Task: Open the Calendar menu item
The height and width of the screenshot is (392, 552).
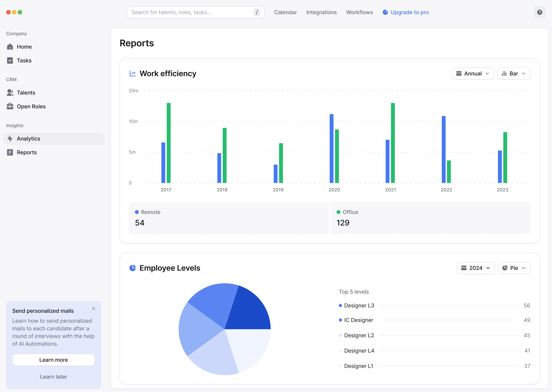Action: 285,12
